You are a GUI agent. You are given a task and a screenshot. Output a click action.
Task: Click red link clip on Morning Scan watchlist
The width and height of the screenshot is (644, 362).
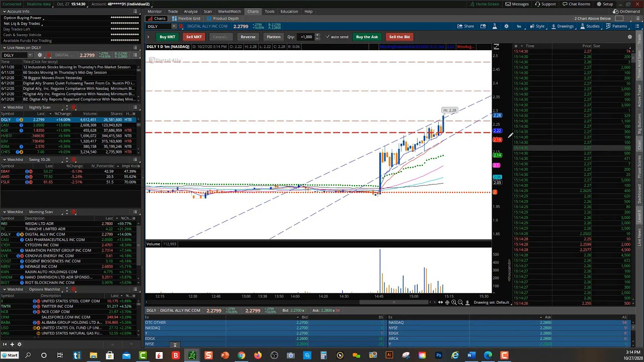74,212
